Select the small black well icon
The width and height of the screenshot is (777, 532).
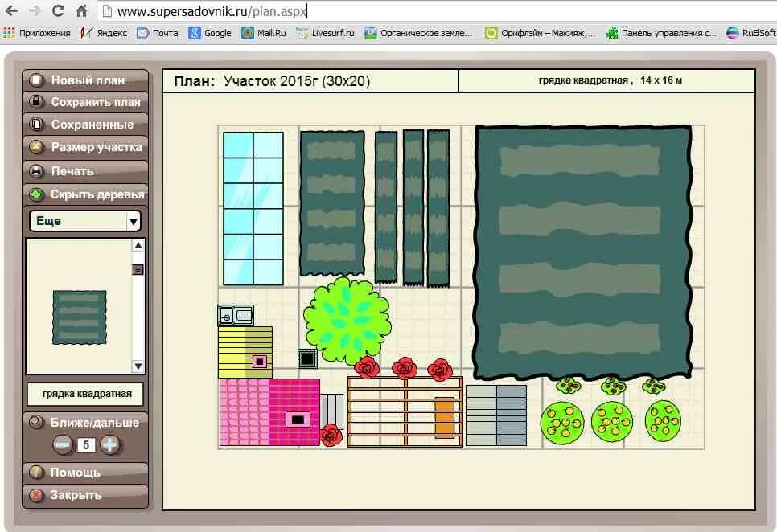click(x=307, y=358)
